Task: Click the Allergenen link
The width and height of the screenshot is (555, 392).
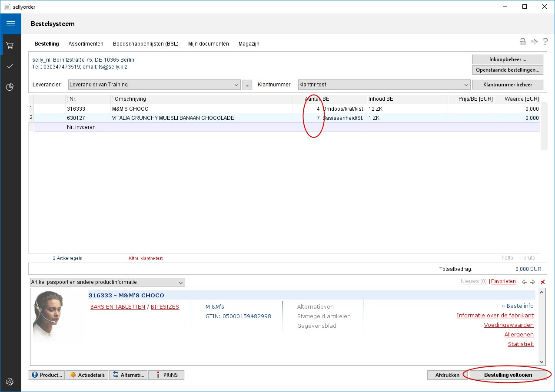Action: tap(518, 335)
